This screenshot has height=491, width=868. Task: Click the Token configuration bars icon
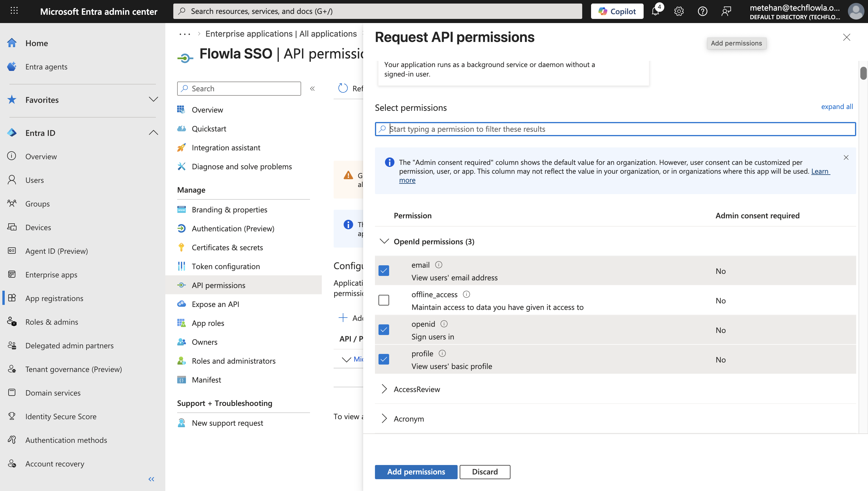coord(182,266)
